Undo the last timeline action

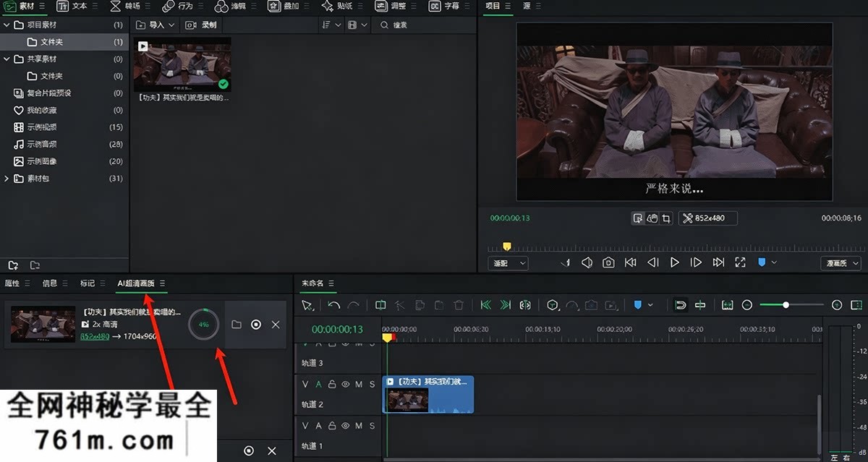[x=333, y=305]
